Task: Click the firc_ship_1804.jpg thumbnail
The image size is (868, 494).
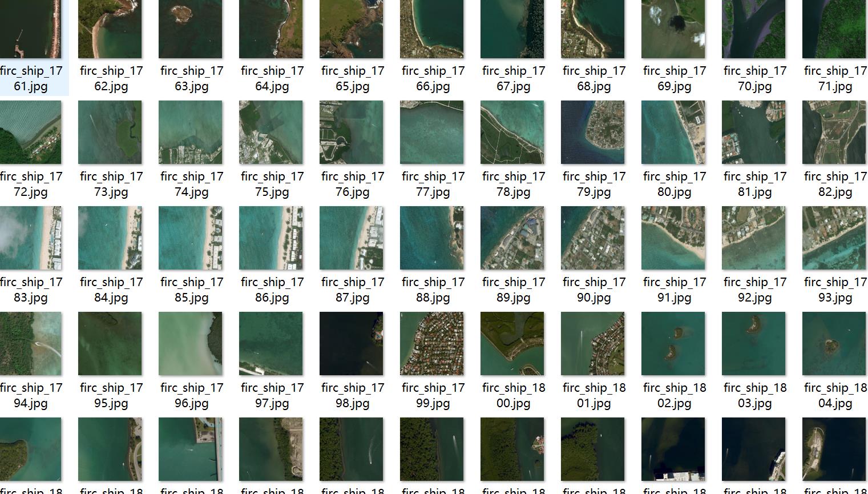Action: click(x=834, y=344)
